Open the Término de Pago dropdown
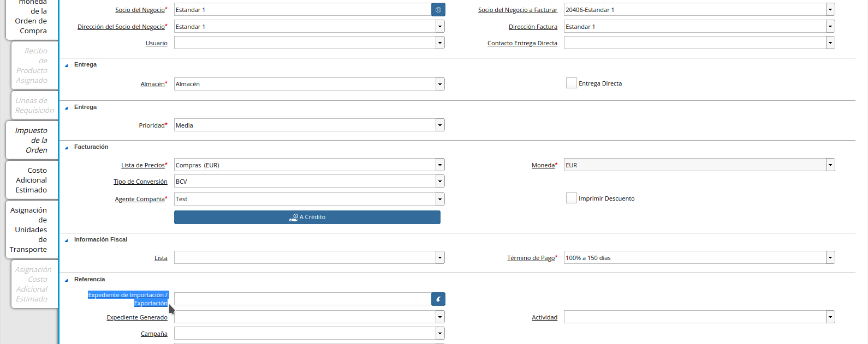The height and width of the screenshot is (344, 868). (830, 258)
